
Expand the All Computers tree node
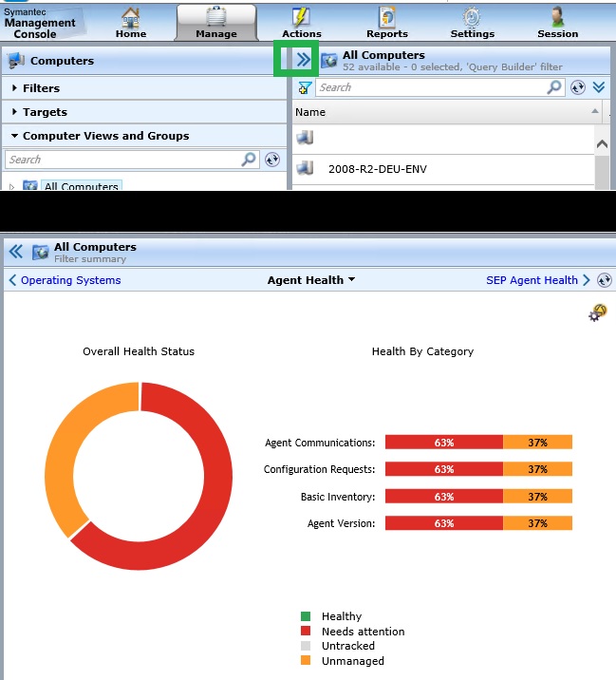pyautogui.click(x=11, y=187)
